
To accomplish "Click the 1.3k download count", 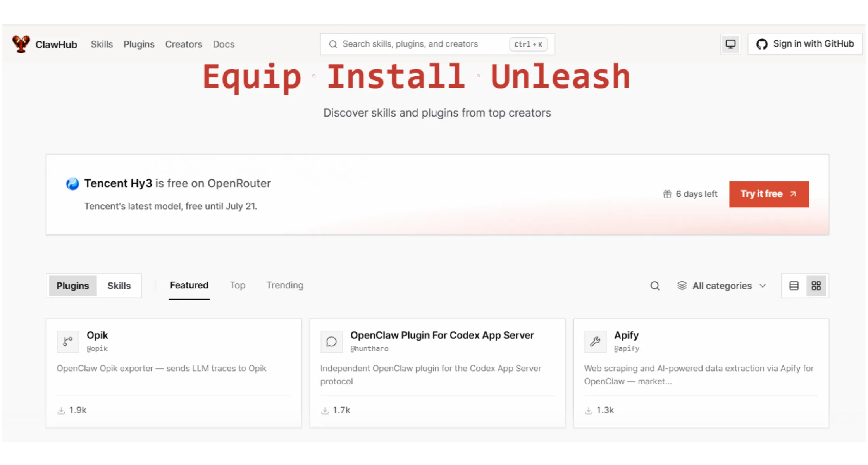I will 605,410.
